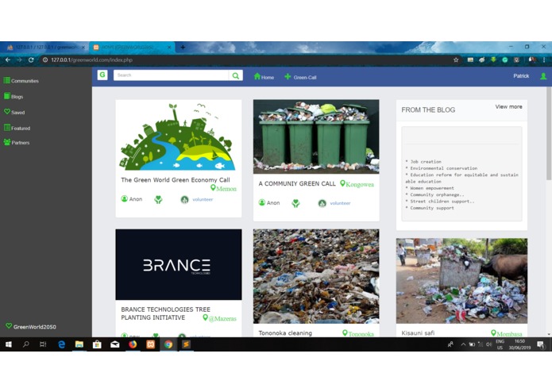Close the HOME GreenWorld tab
This screenshot has width=552, height=392.
tap(169, 47)
